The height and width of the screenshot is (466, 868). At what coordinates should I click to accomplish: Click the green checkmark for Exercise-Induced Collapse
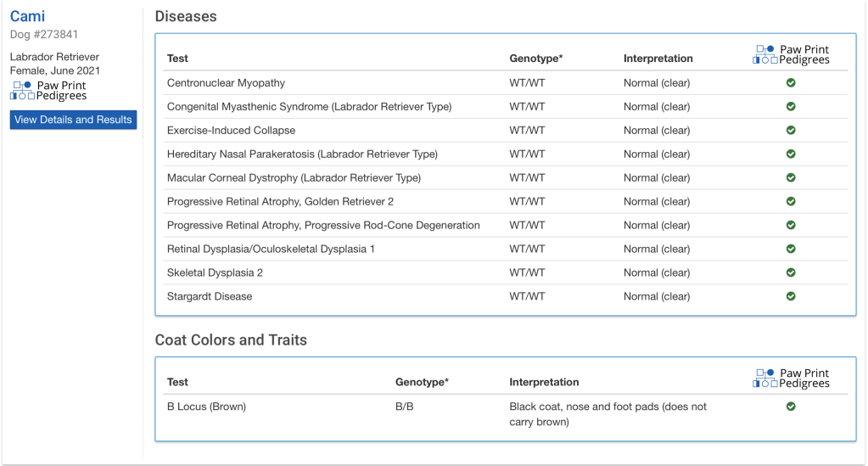(x=791, y=131)
